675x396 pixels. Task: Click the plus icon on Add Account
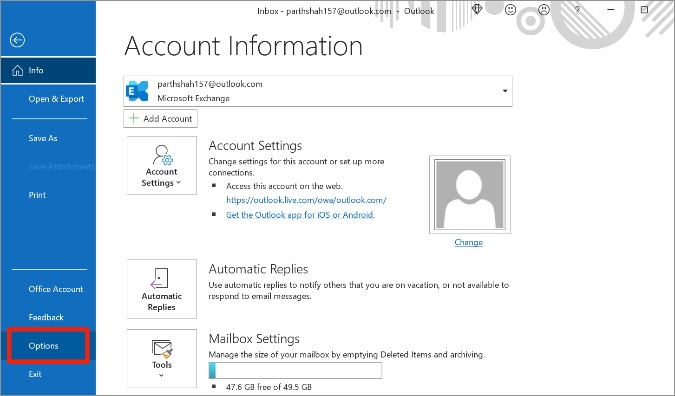[134, 118]
